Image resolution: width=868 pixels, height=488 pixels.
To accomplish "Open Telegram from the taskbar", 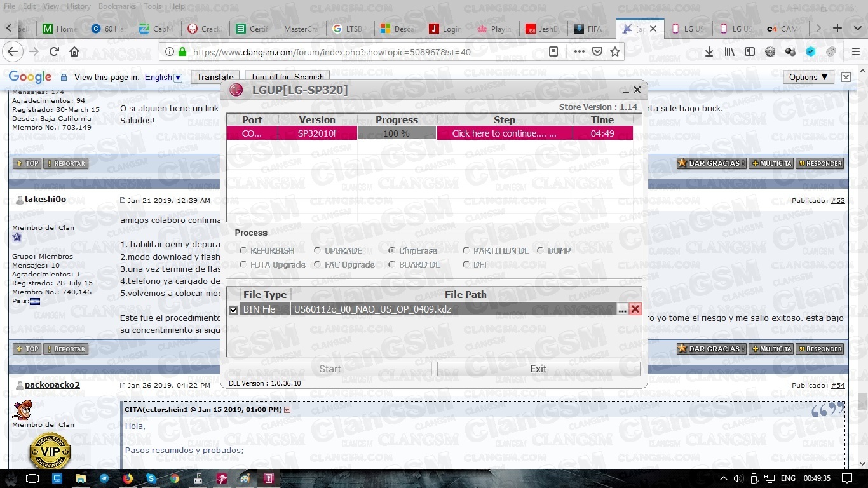I will (x=104, y=478).
